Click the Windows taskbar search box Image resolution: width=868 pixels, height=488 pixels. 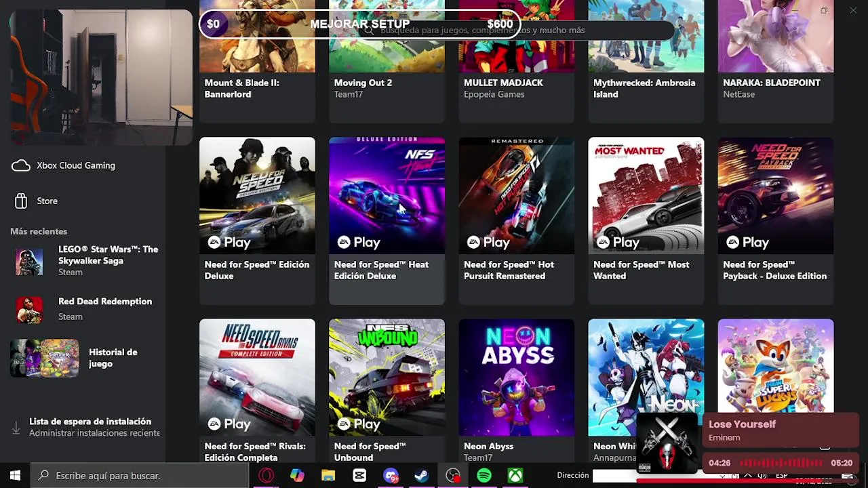point(140,476)
